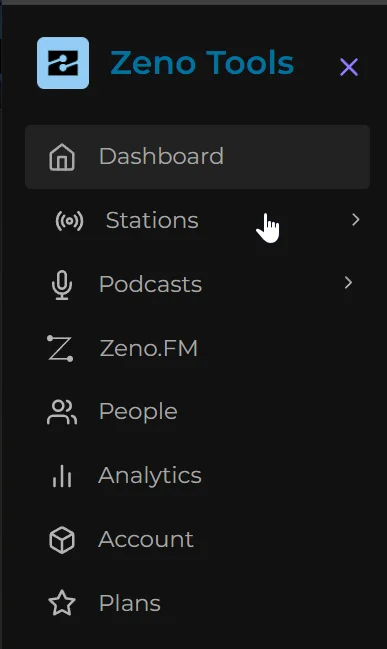Image resolution: width=387 pixels, height=649 pixels.
Task: Click the Podcasts microphone icon
Action: (x=62, y=285)
